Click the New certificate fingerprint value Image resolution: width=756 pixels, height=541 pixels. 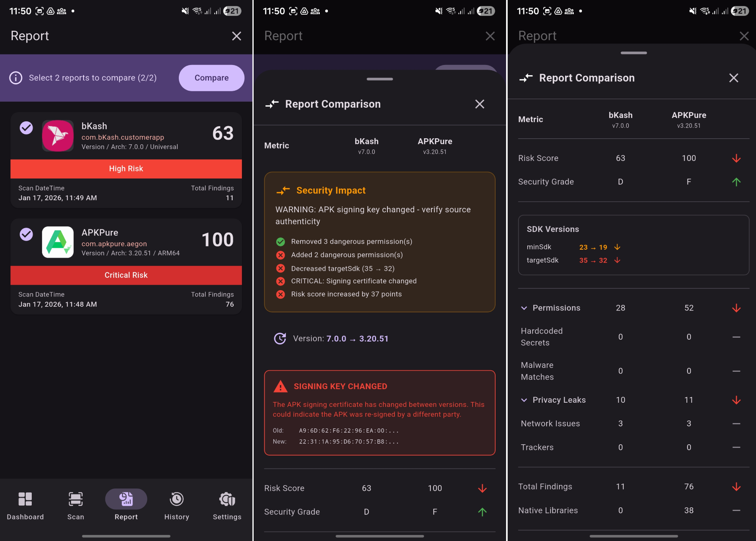pyautogui.click(x=349, y=442)
